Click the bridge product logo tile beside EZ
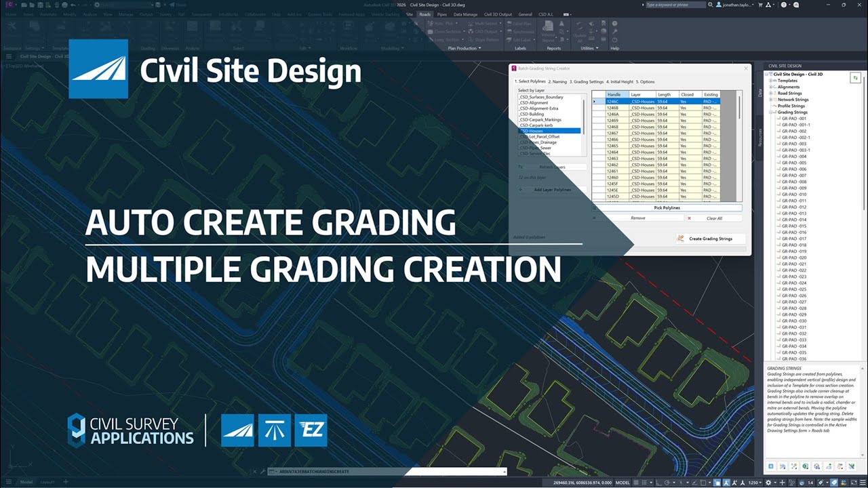868x488 pixels. tap(275, 430)
